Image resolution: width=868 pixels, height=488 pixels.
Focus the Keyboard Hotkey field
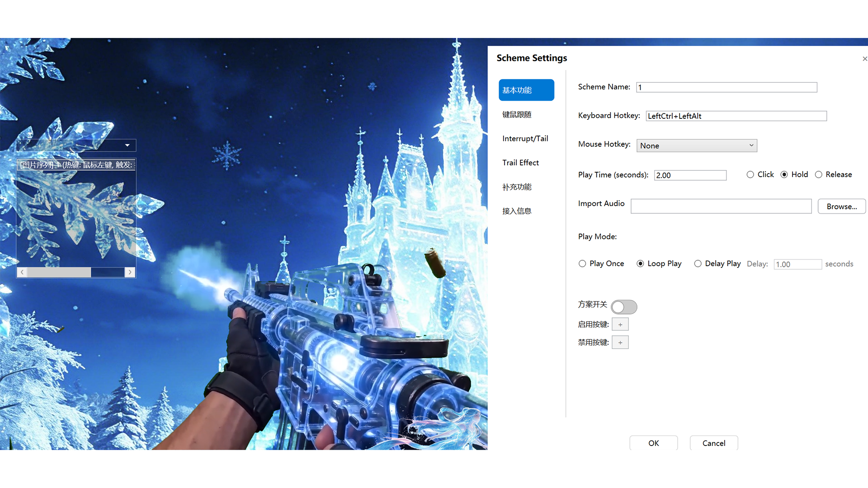[x=736, y=116]
